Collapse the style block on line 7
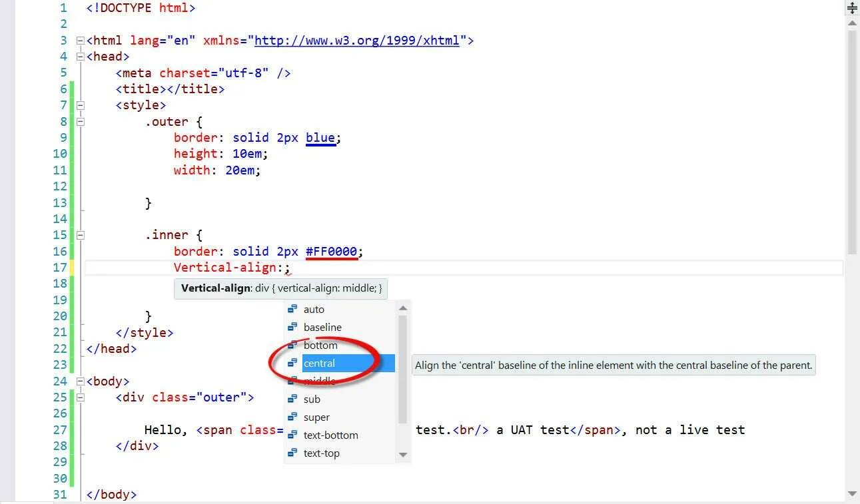 pos(81,105)
